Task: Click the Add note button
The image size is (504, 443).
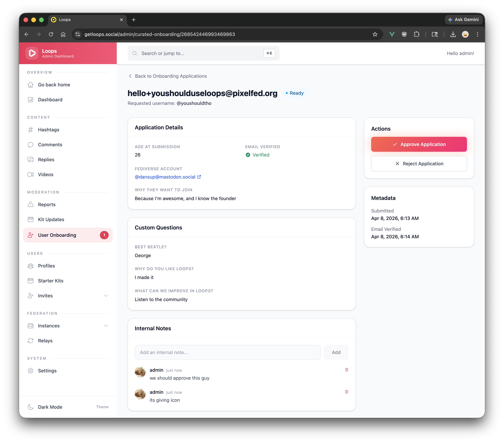Action: [336, 353]
